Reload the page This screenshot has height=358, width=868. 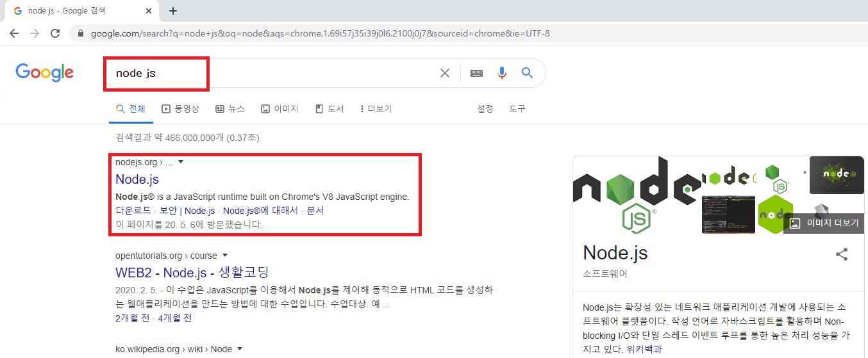[56, 33]
